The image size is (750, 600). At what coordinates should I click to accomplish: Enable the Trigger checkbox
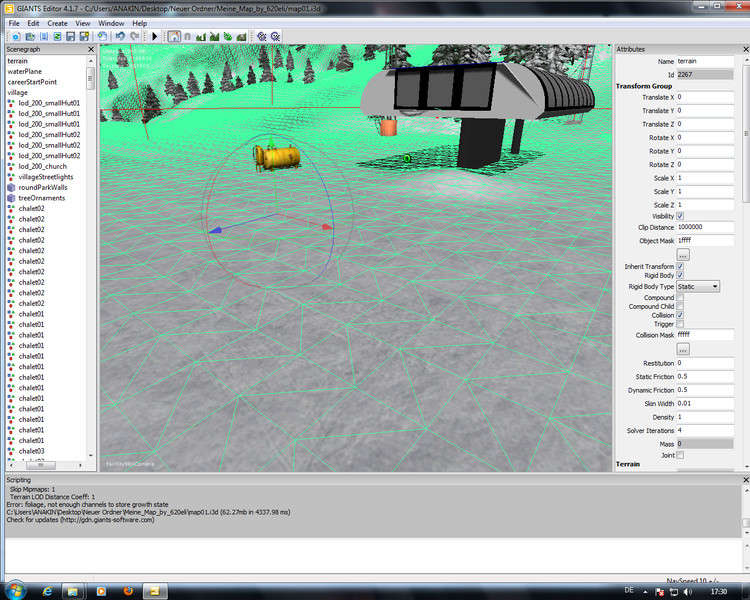[680, 324]
